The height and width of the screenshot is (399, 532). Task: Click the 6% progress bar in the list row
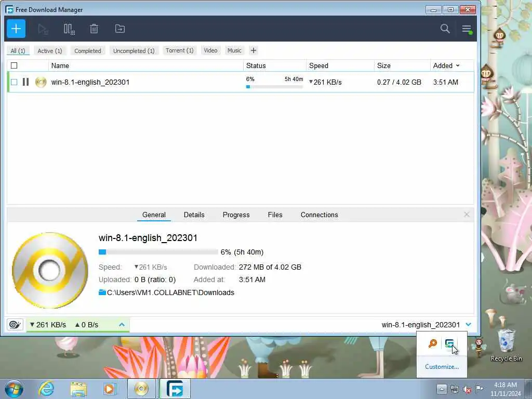coord(274,87)
